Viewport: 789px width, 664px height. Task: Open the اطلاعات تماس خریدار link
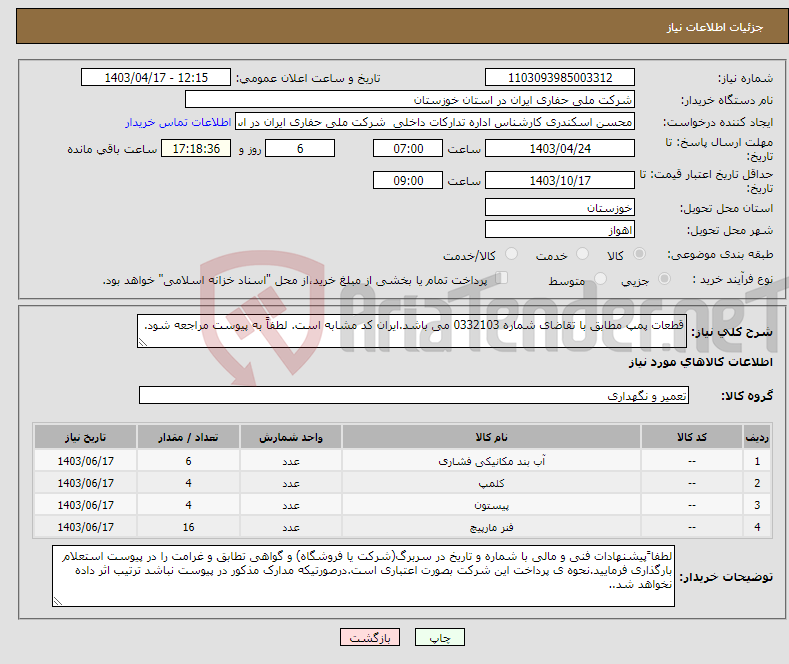pos(178,122)
